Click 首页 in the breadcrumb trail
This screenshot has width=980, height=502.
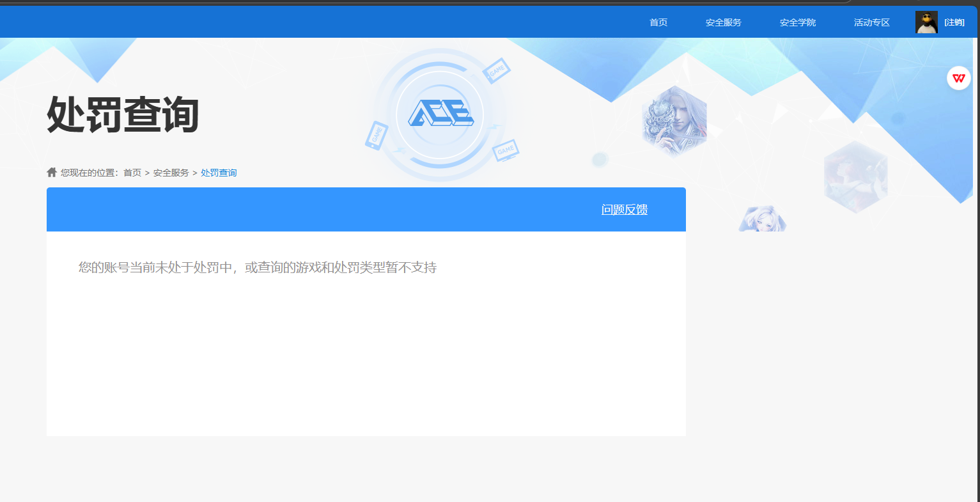(x=133, y=172)
